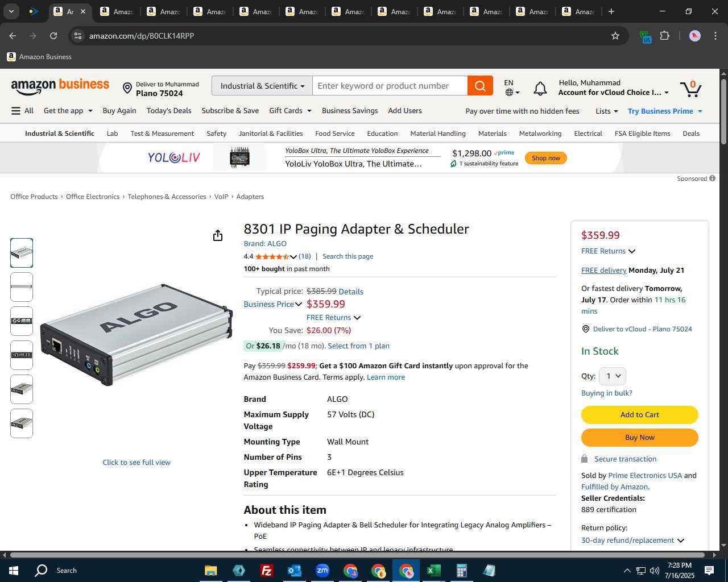Click the browser address bar URL
This screenshot has height=582, width=728.
coord(142,36)
